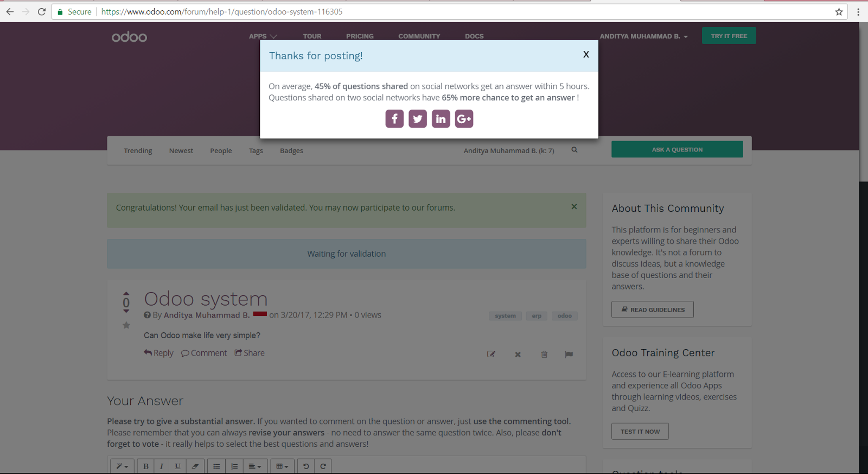868x474 pixels.
Task: Click the page vertical scrollbar
Action: pyautogui.click(x=863, y=248)
